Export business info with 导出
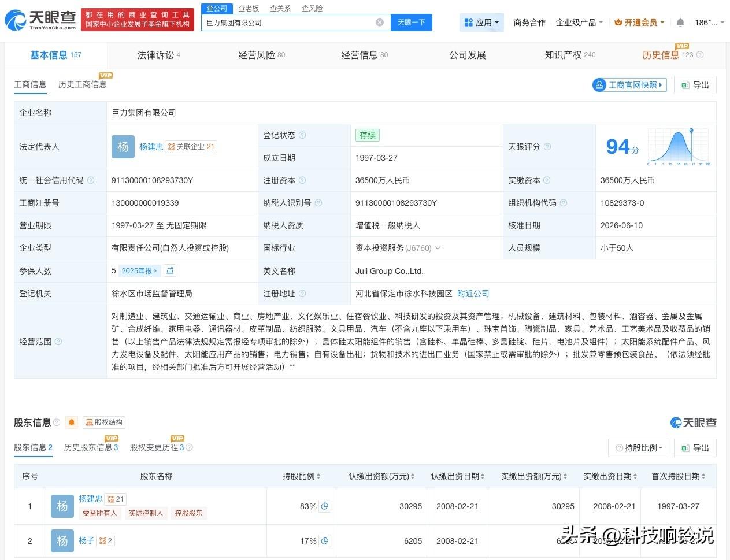Screen dimensions: 730x560 pos(695,85)
